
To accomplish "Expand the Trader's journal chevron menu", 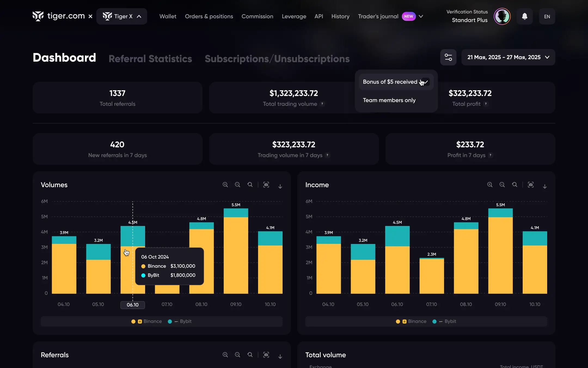I will [421, 16].
